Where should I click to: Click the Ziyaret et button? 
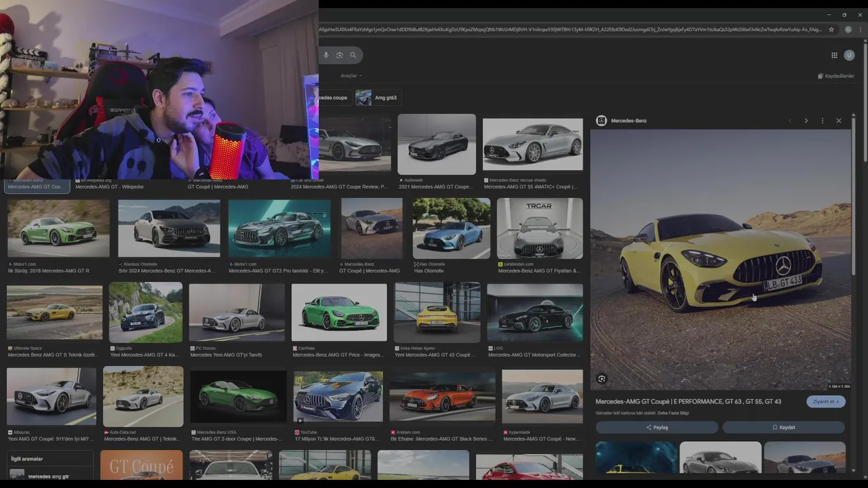pyautogui.click(x=826, y=401)
